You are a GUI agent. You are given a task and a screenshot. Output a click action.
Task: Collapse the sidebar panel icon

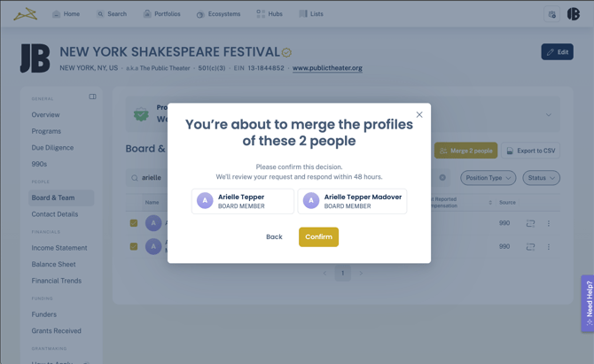click(x=92, y=97)
